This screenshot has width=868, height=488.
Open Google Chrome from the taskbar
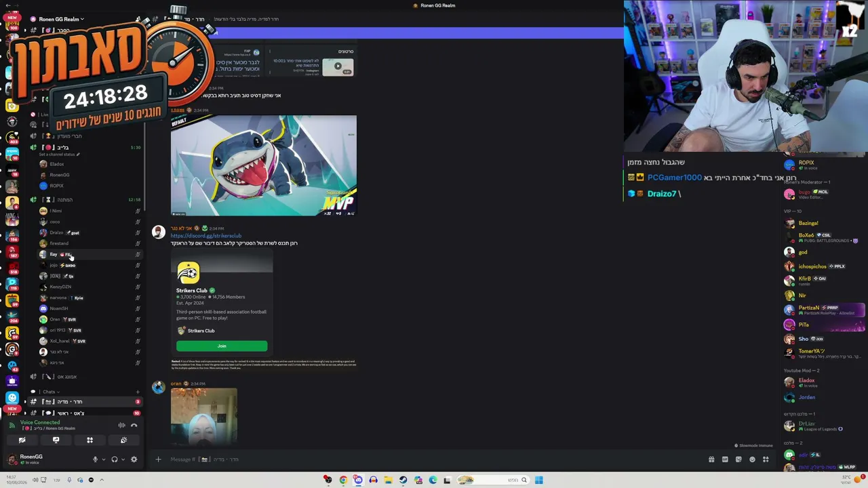point(343,480)
